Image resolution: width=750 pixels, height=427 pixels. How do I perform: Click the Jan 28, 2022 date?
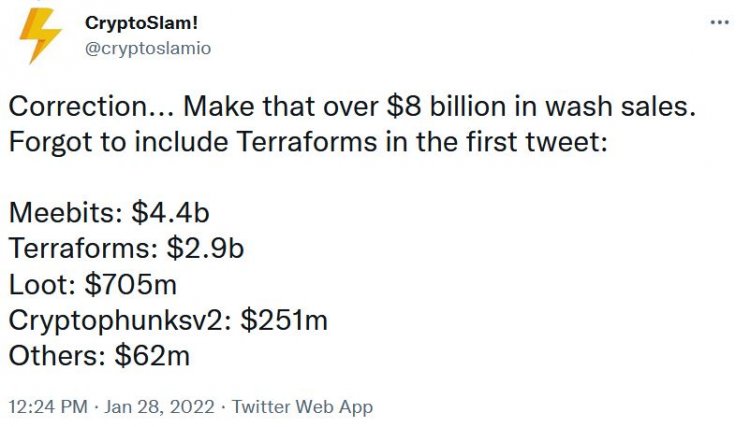pos(160,407)
